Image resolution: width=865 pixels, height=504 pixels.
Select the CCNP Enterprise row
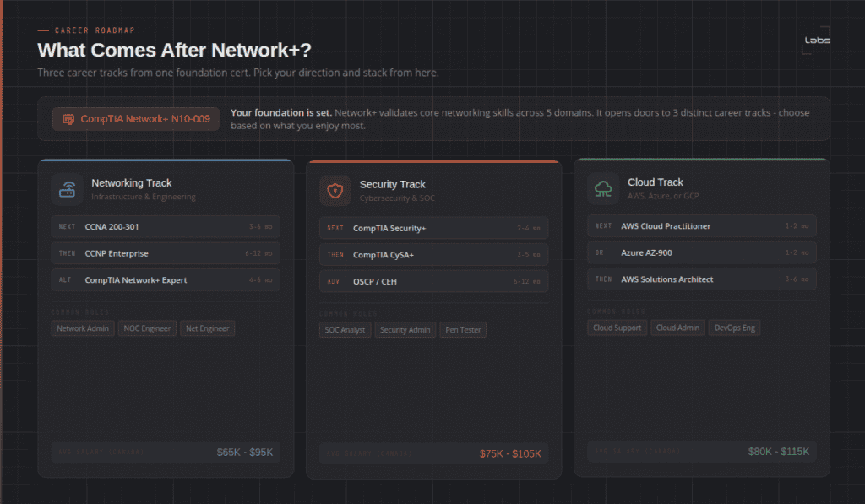(x=166, y=253)
